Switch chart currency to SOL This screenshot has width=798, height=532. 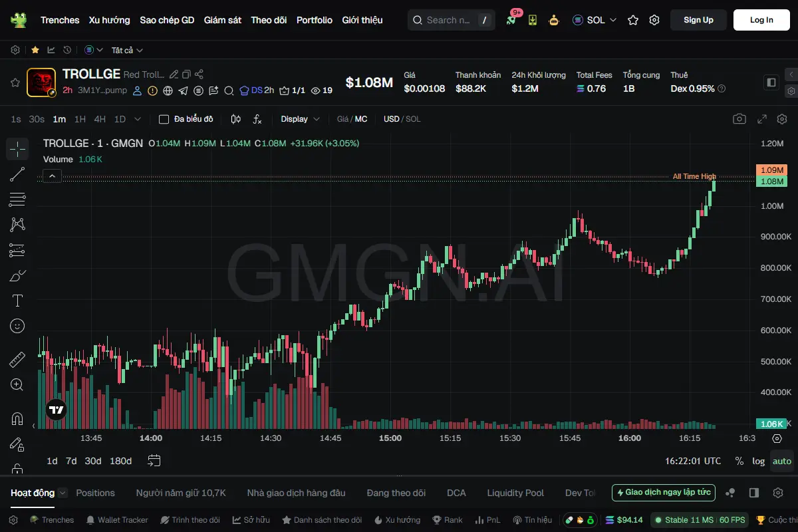413,119
